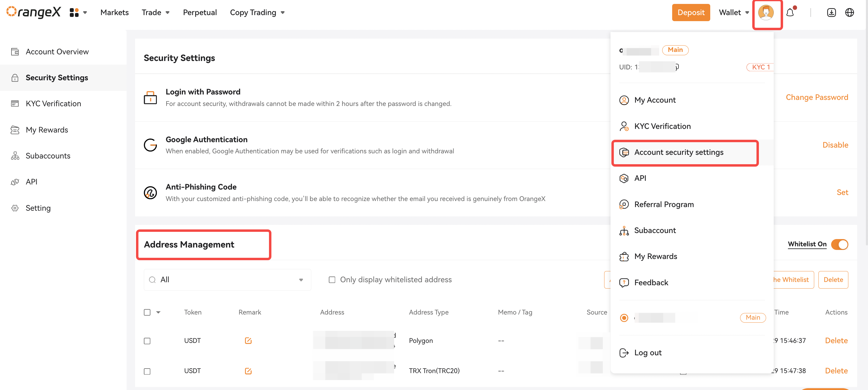This screenshot has width=868, height=390.
Task: Click the Polygon address type cell
Action: pyautogui.click(x=421, y=340)
